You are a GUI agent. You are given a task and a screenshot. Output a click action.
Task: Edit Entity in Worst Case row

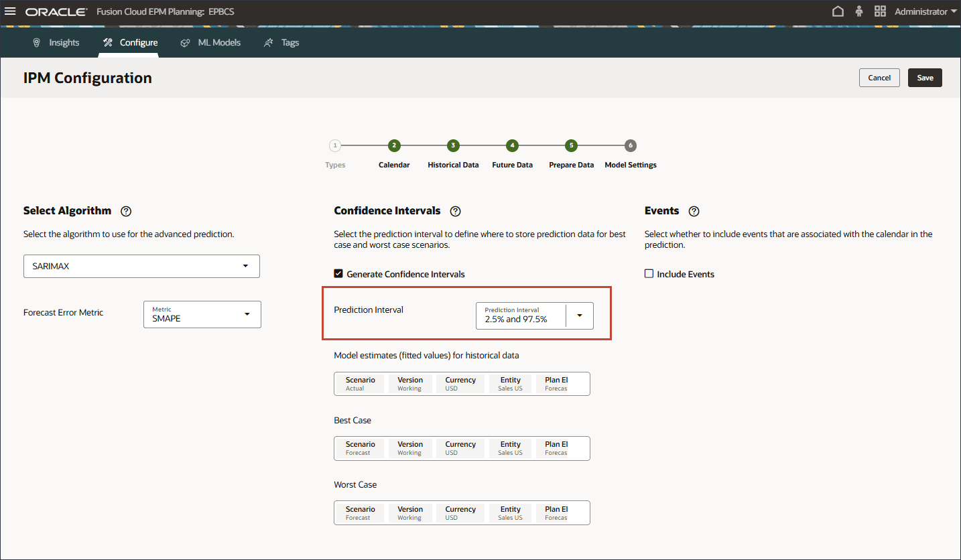point(510,513)
